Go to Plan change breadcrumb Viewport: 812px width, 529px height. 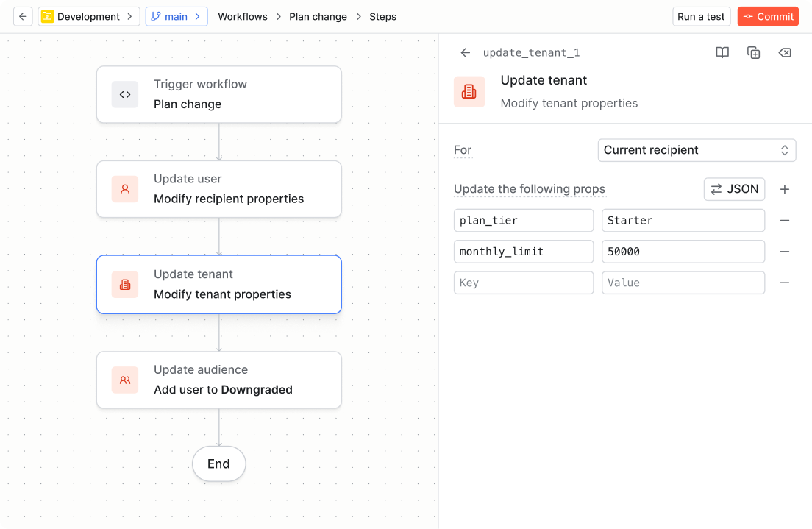pos(318,16)
